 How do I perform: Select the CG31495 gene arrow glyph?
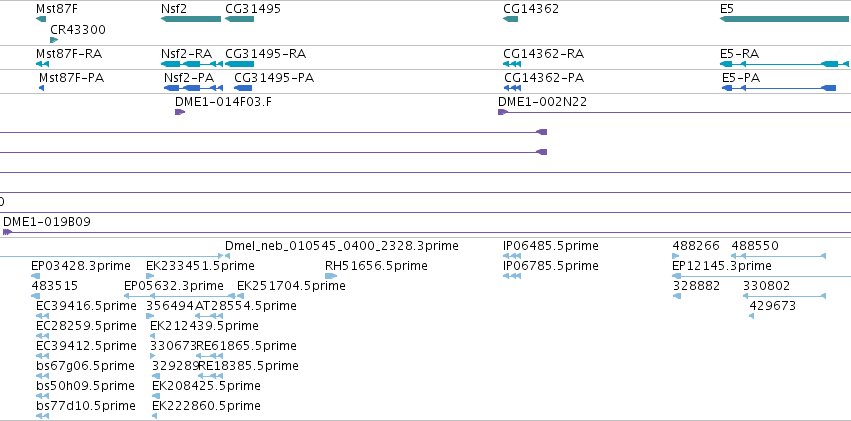[239, 19]
